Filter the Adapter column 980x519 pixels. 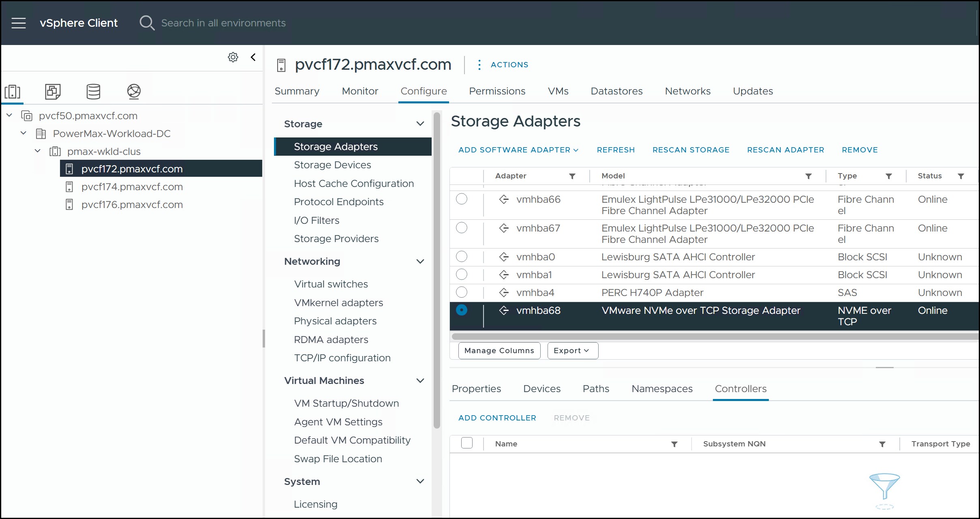click(x=572, y=176)
